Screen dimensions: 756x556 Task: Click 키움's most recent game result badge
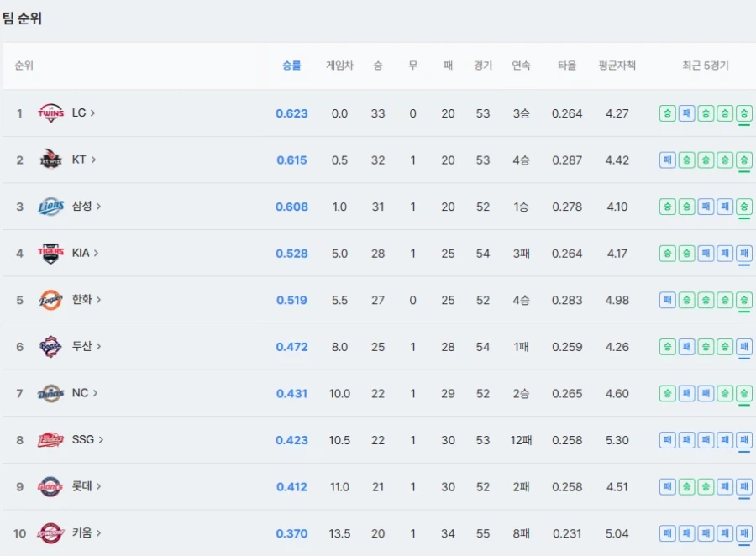744,533
